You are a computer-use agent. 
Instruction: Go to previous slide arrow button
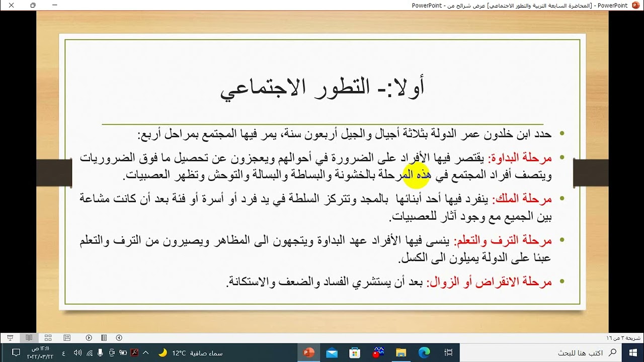[119, 338]
